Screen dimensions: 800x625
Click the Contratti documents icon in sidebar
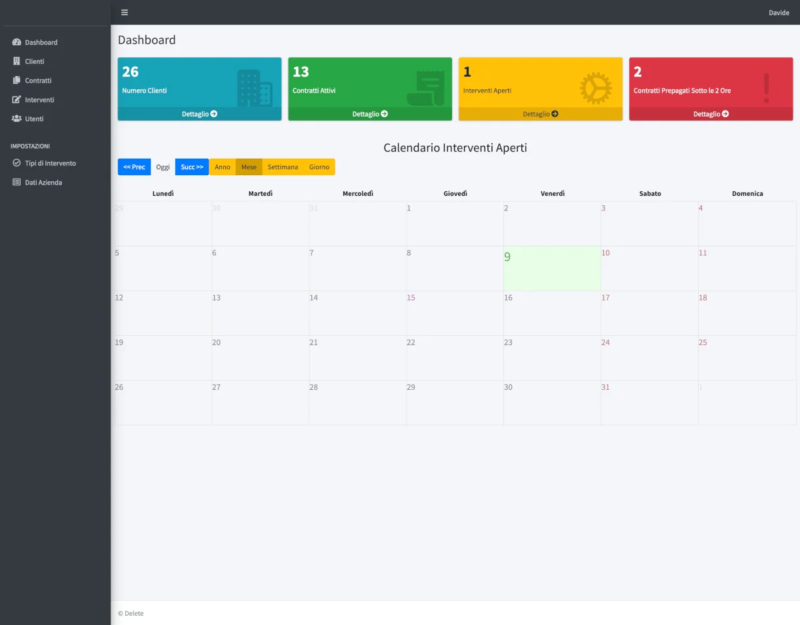(x=17, y=80)
